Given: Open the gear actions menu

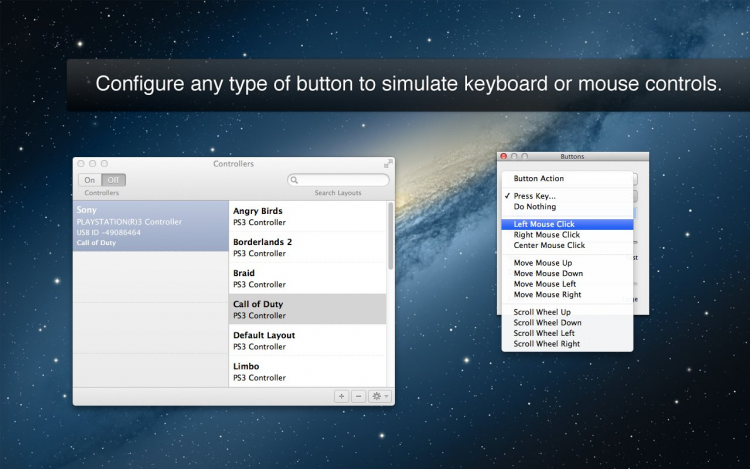Looking at the screenshot, I should (380, 396).
